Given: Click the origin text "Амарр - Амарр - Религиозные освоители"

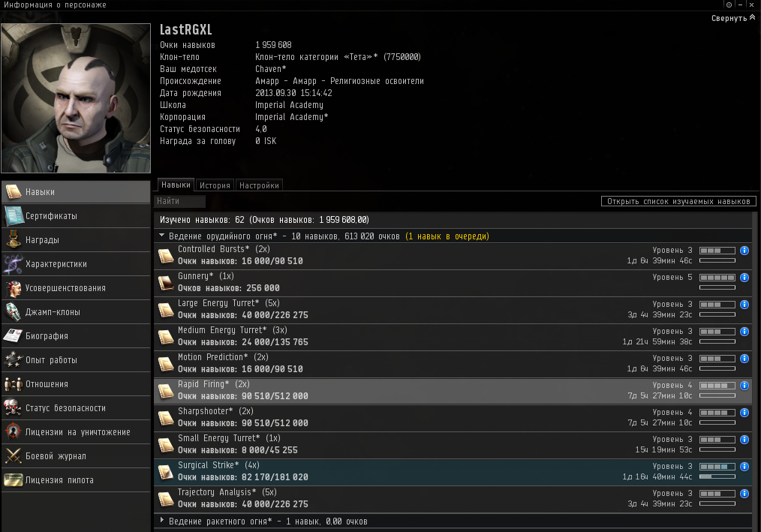Looking at the screenshot, I should 340,81.
